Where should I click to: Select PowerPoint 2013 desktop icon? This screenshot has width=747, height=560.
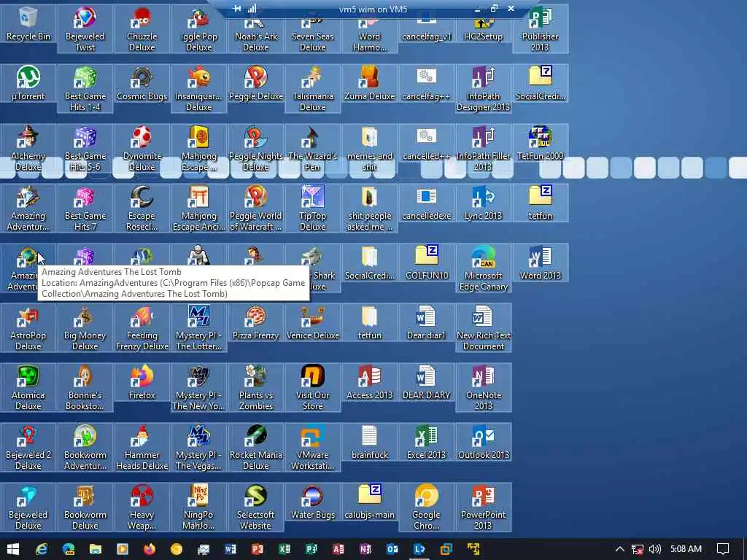point(483,507)
